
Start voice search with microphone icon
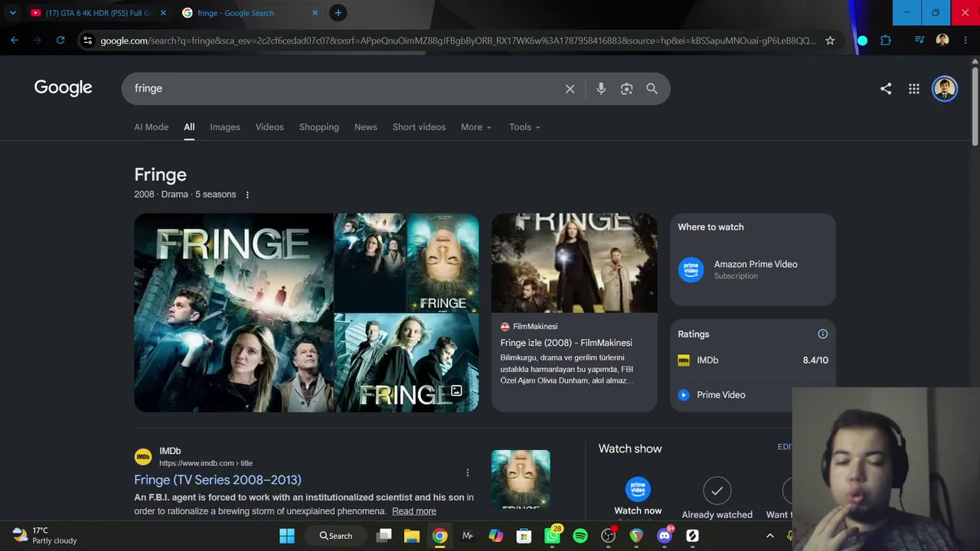[601, 89]
